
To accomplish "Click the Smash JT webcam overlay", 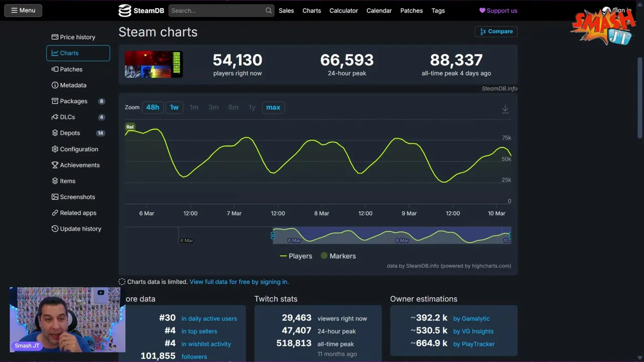I will pos(67,320).
